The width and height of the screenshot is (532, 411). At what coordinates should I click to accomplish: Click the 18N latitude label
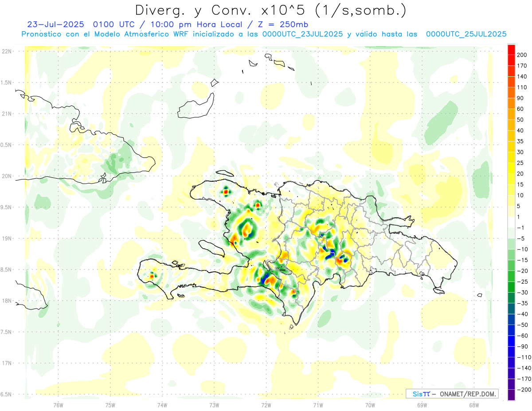[x=6, y=301]
